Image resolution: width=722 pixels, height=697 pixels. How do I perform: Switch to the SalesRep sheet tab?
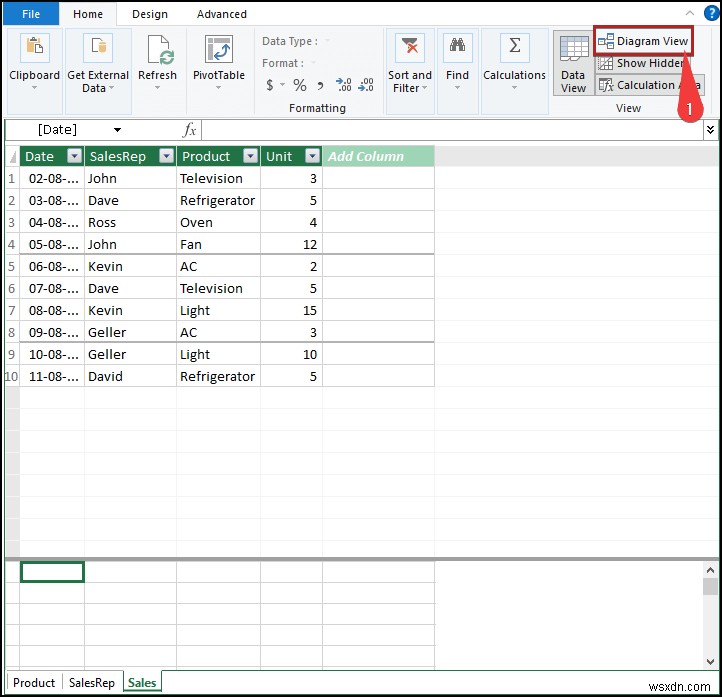(x=92, y=682)
